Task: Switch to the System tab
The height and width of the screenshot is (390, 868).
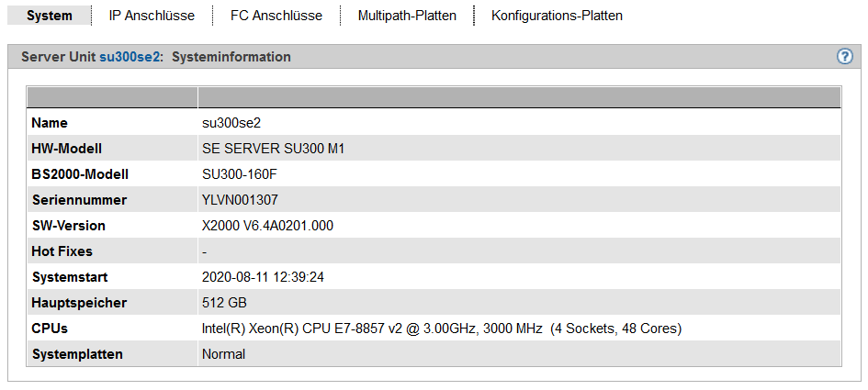Action: click(50, 16)
